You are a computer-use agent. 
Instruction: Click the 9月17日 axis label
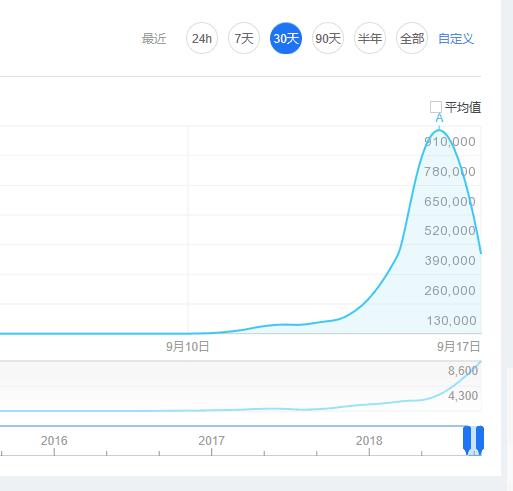click(459, 347)
